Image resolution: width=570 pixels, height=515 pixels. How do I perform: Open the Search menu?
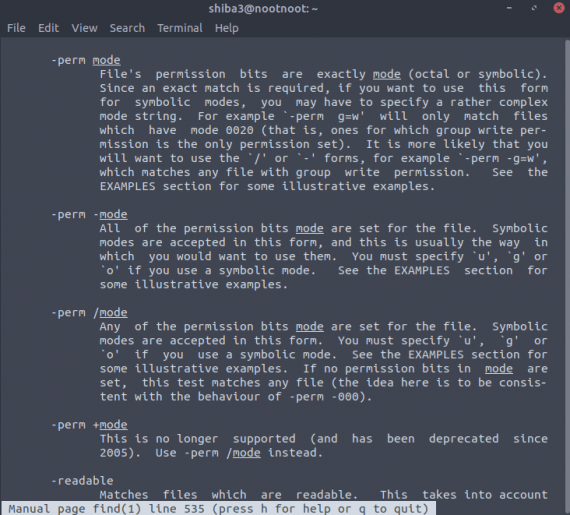click(x=127, y=28)
